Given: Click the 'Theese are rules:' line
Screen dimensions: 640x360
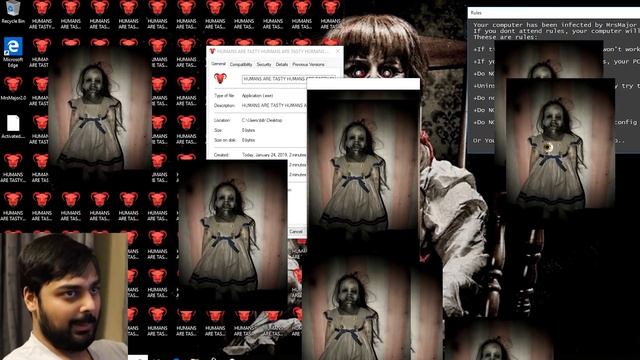Looking at the screenshot, I should [x=505, y=37].
